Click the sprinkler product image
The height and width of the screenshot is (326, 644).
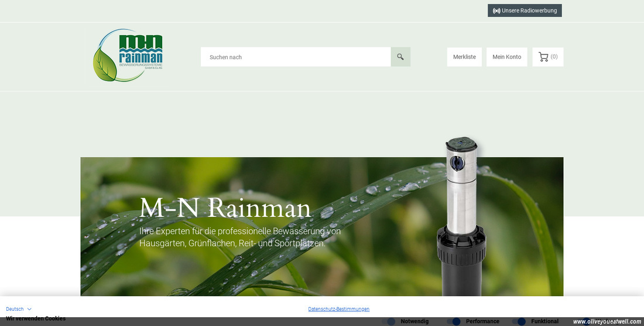pyautogui.click(x=461, y=216)
